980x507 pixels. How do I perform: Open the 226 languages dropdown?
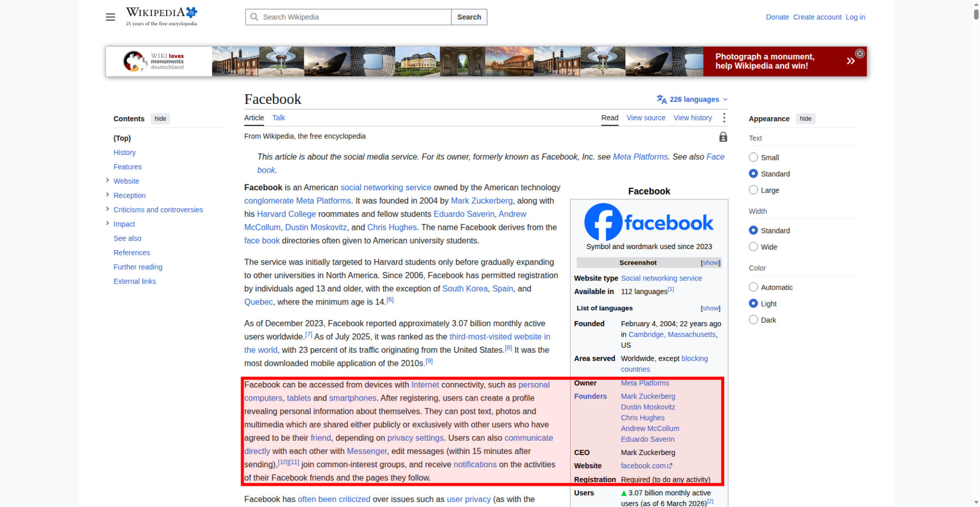click(692, 99)
